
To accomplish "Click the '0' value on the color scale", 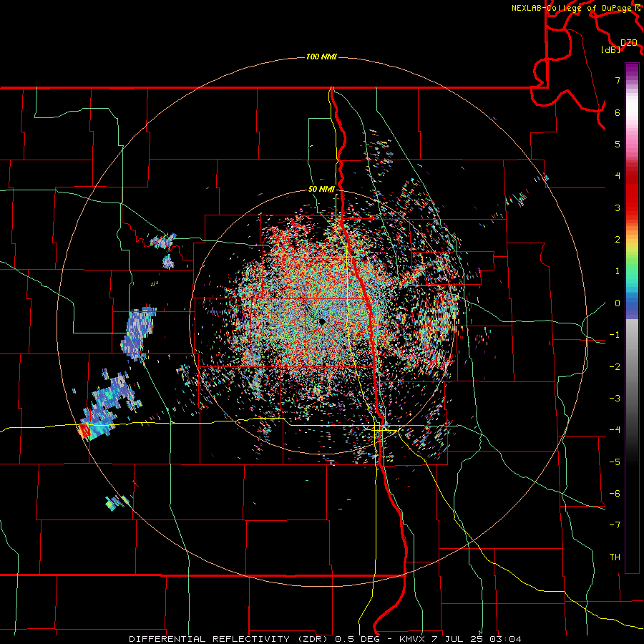I will [618, 303].
